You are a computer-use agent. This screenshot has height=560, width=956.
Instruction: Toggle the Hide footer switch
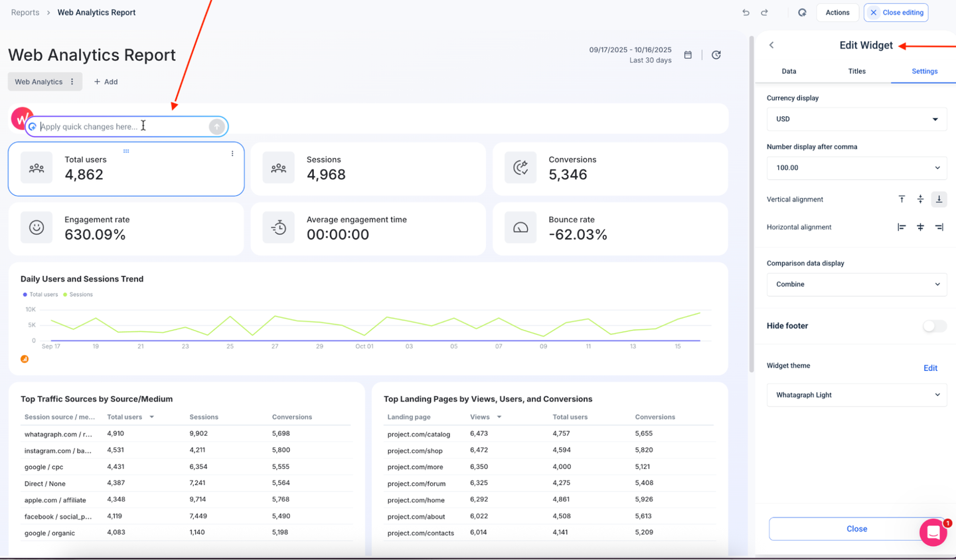(934, 326)
